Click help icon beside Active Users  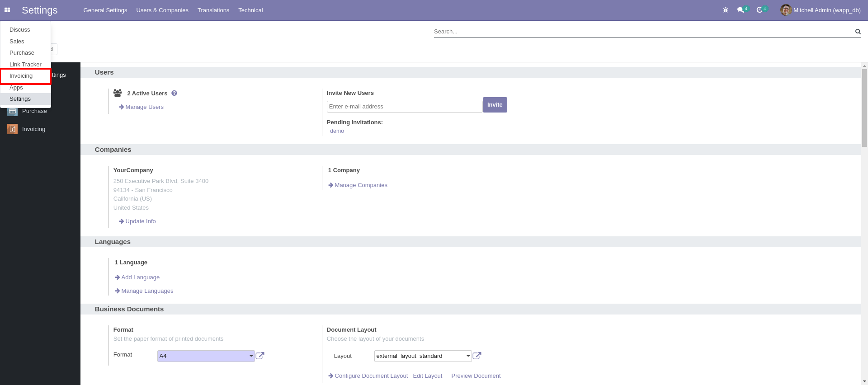(x=174, y=93)
